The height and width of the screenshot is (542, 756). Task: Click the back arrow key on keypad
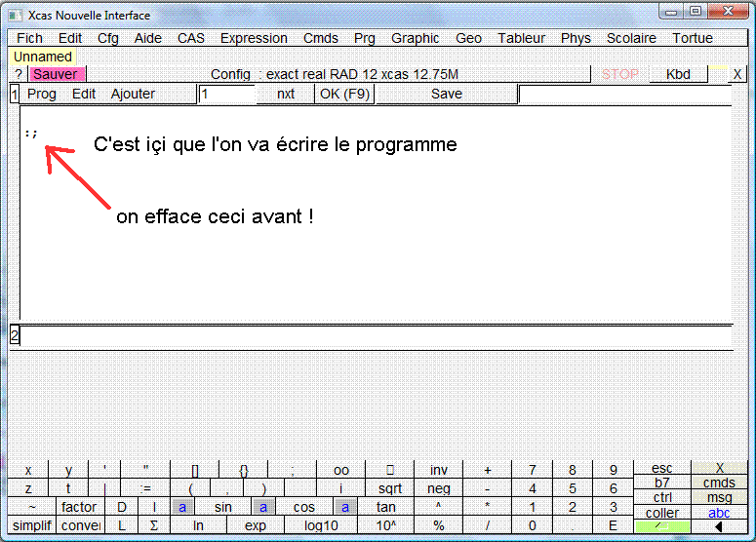(x=719, y=526)
